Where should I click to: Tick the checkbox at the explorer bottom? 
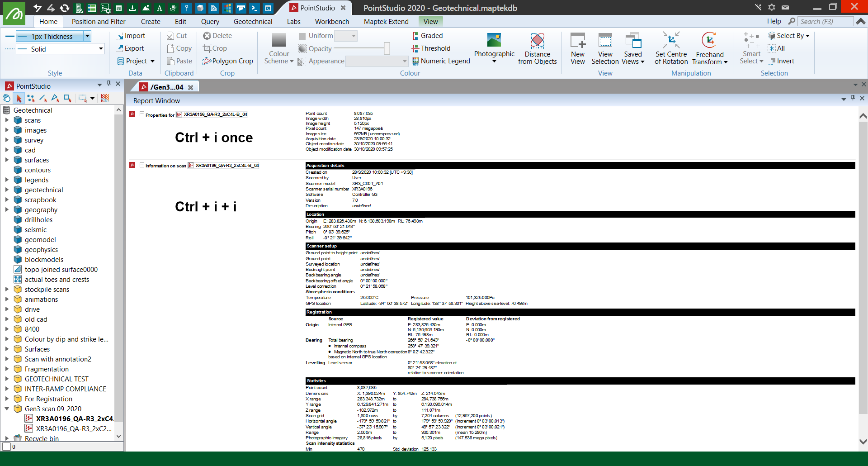tap(6, 447)
